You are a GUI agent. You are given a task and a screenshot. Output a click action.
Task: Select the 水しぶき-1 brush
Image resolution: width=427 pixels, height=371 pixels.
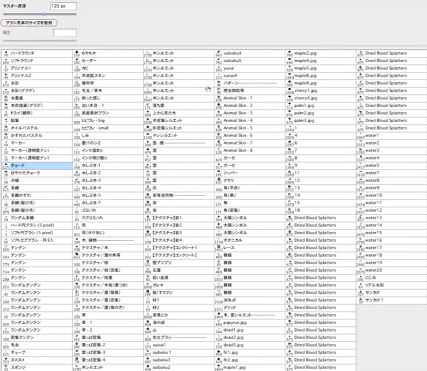[x=108, y=165]
